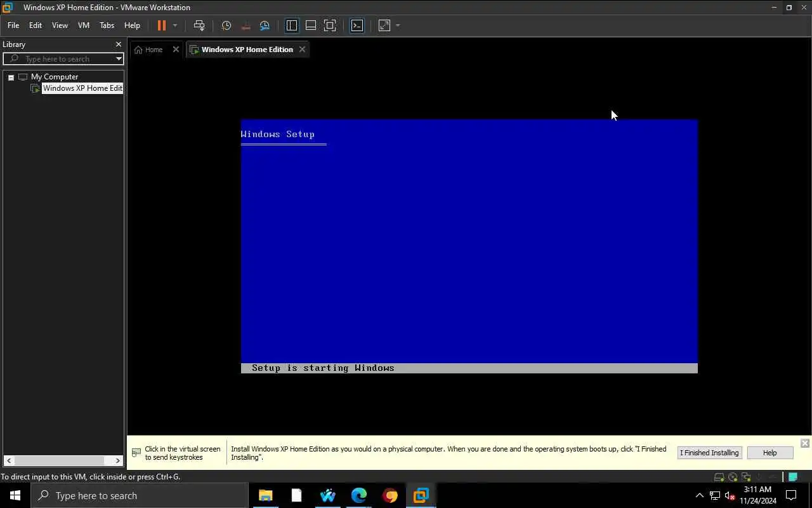812x508 pixels.
Task: Close the Home tab
Action: click(176, 50)
